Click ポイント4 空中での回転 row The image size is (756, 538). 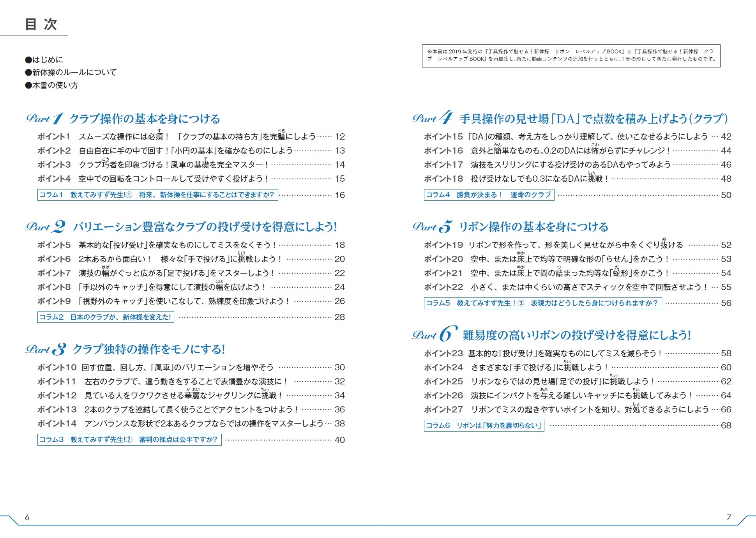[x=191, y=179]
